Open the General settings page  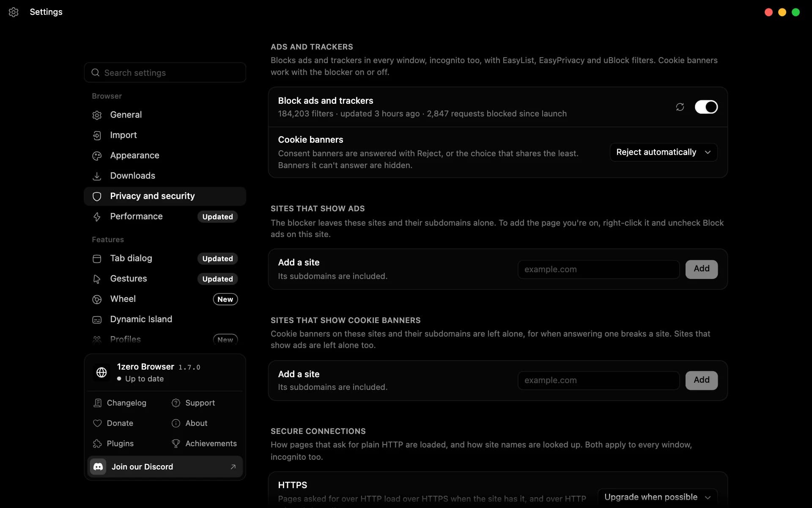click(165, 115)
